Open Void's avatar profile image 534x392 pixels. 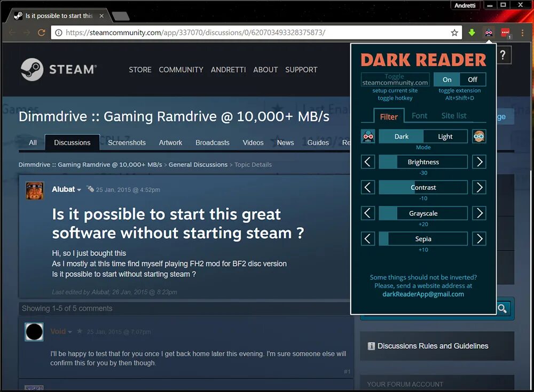(x=34, y=332)
